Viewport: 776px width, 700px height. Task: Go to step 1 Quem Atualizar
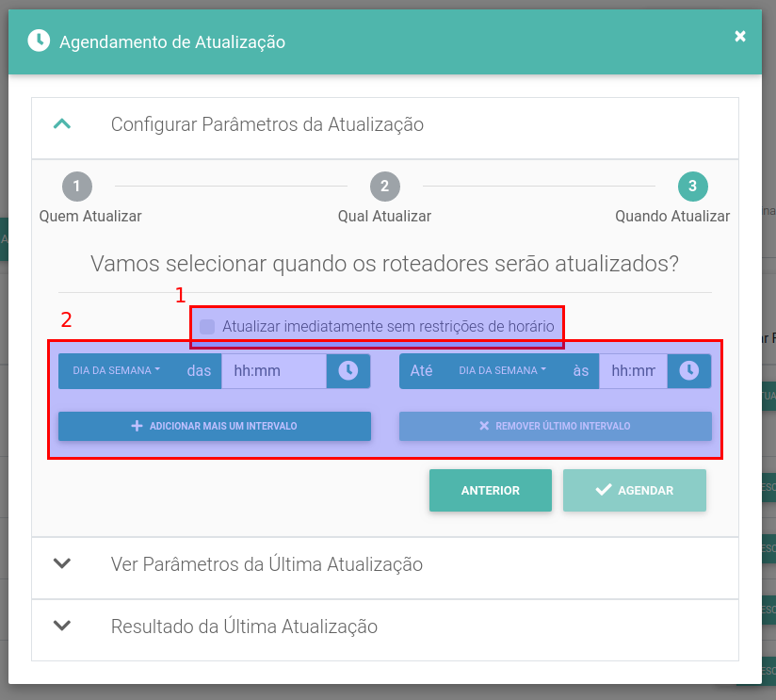pos(76,187)
